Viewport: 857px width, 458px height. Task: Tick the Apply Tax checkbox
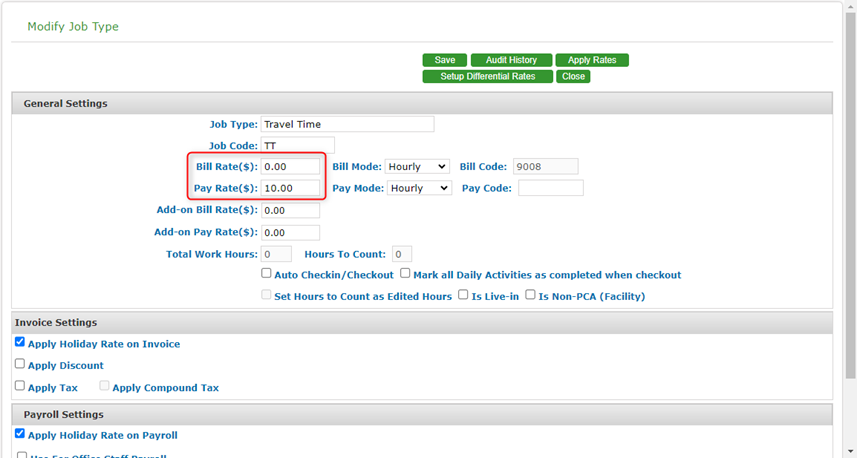click(x=20, y=386)
